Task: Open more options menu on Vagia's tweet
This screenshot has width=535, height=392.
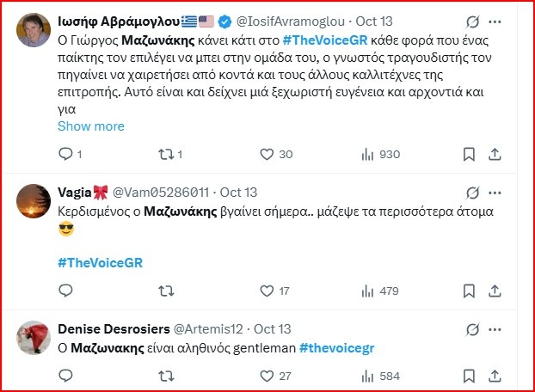Action: coord(496,193)
